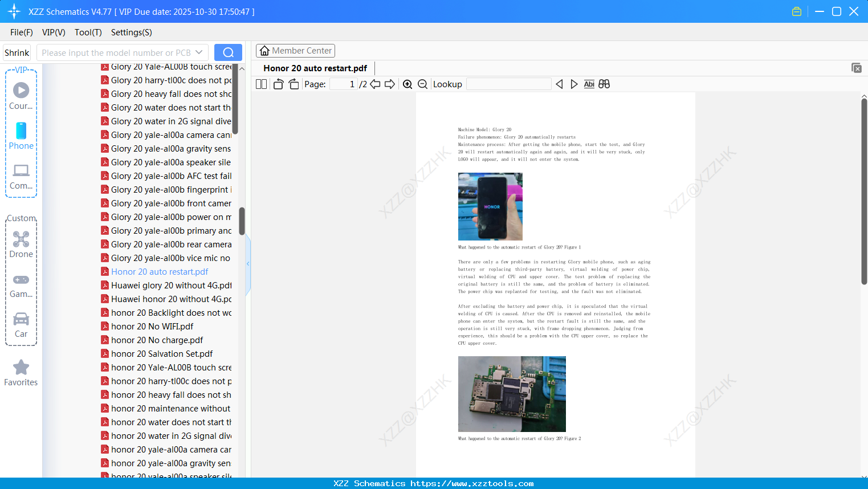Image resolution: width=868 pixels, height=489 pixels.
Task: Click the PDF icon beside Huawei honor 20 without 4G
Action: coord(105,299)
